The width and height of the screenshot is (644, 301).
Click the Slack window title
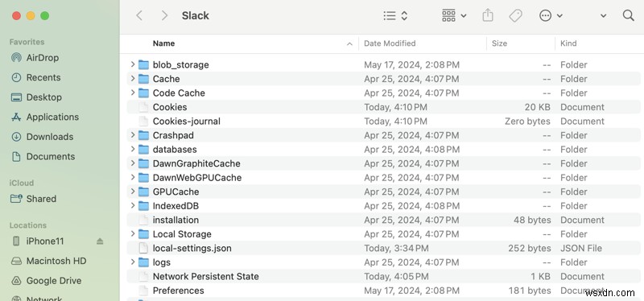(x=196, y=15)
